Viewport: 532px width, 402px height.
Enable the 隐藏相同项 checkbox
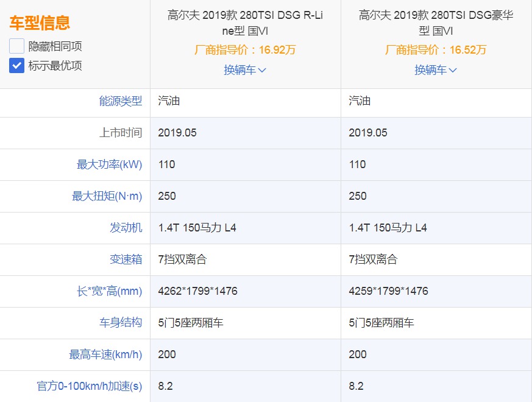point(17,46)
